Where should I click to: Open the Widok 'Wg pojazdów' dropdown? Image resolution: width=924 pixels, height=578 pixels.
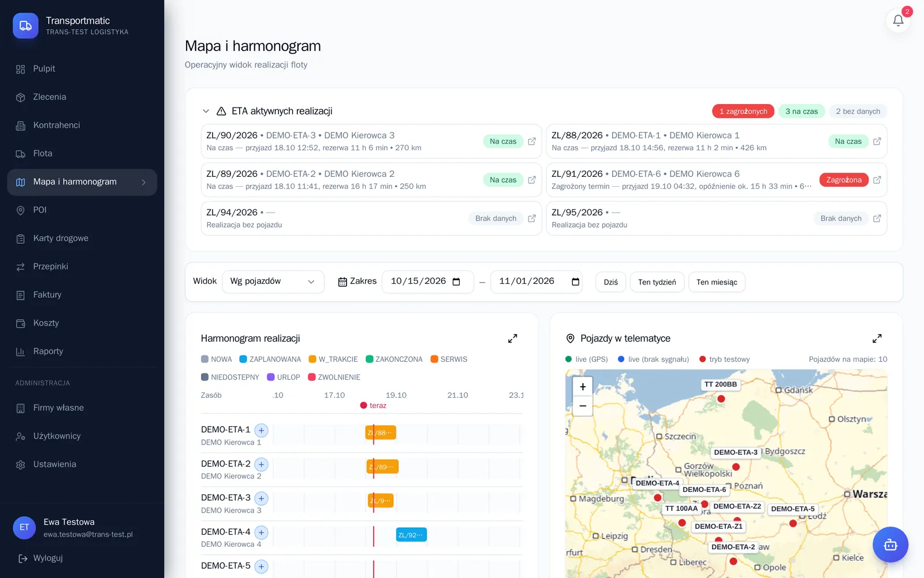(273, 282)
